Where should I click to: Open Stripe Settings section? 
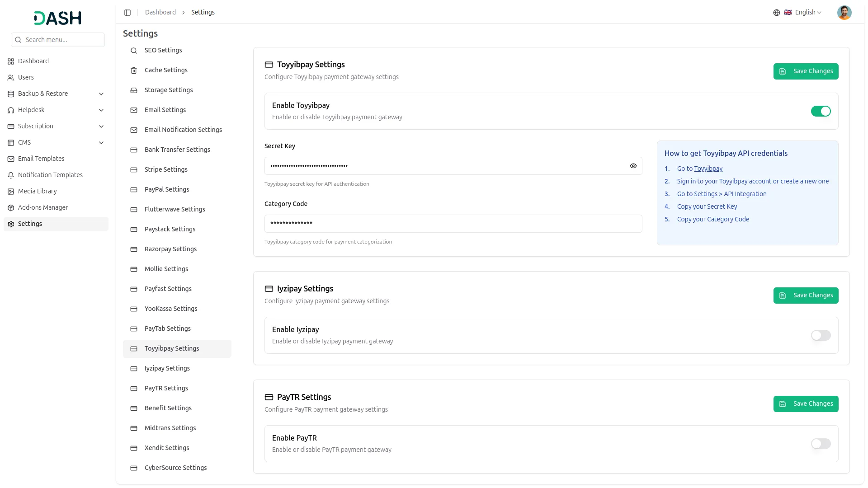[x=166, y=169]
